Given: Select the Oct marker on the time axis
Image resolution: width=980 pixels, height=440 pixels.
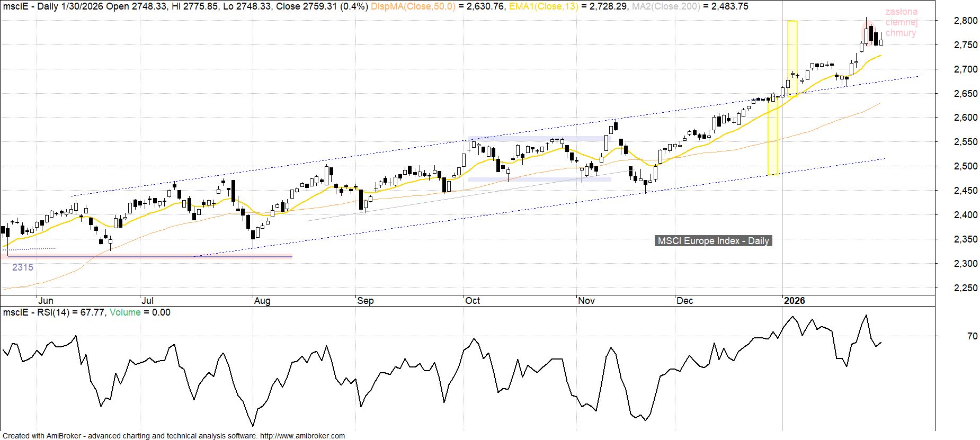Looking at the screenshot, I should (x=473, y=301).
